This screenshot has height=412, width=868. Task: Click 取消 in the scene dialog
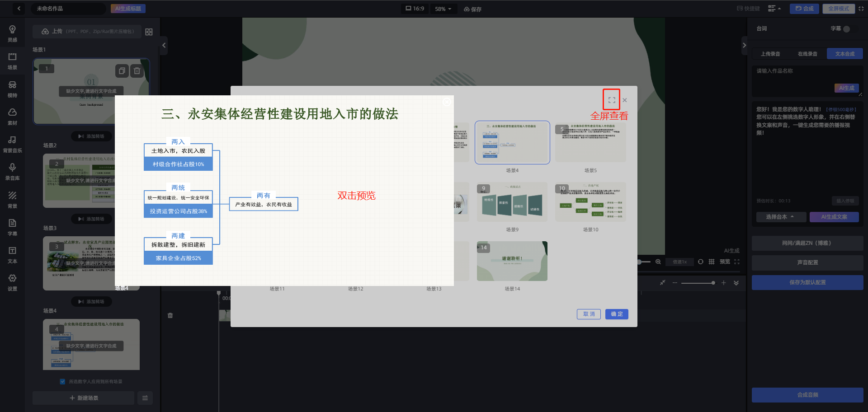[589, 314]
